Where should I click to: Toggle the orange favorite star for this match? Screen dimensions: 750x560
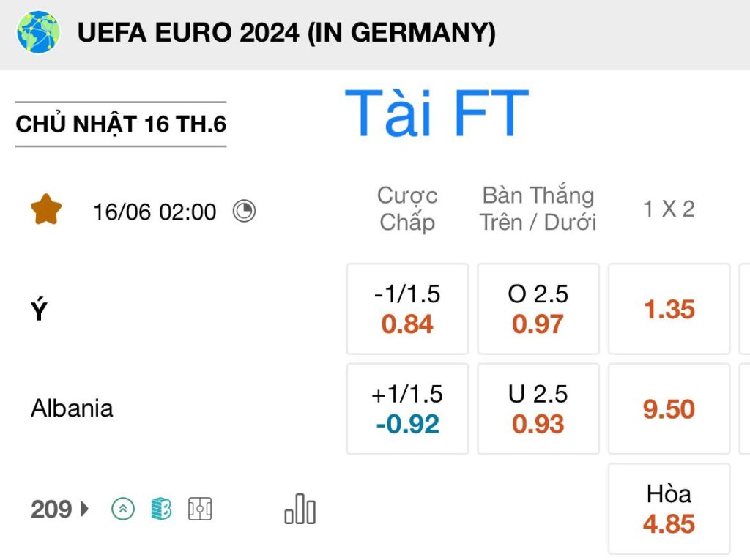tap(46, 209)
